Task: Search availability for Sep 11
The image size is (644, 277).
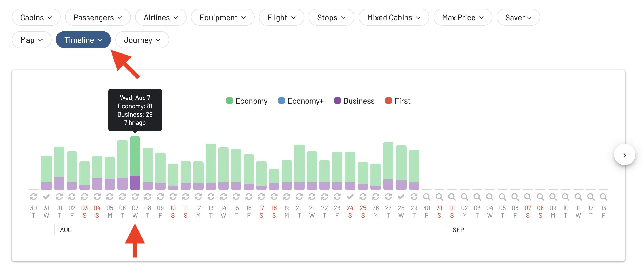Action: coord(578,197)
